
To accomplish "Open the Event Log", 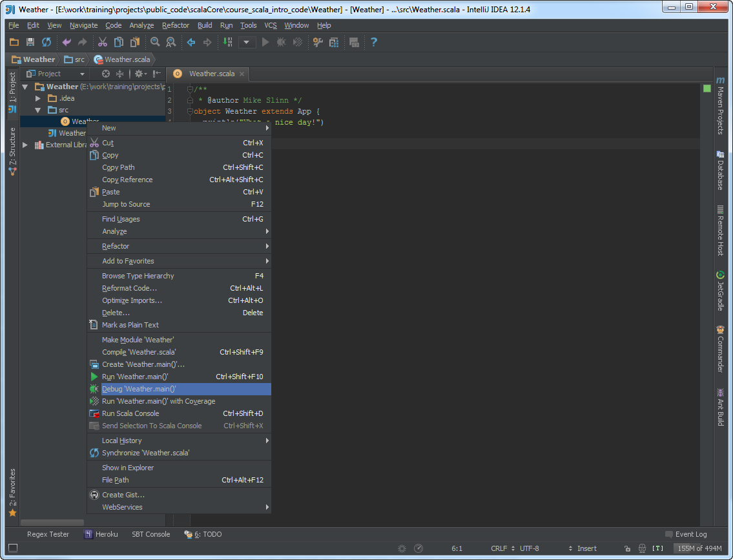I will point(686,534).
